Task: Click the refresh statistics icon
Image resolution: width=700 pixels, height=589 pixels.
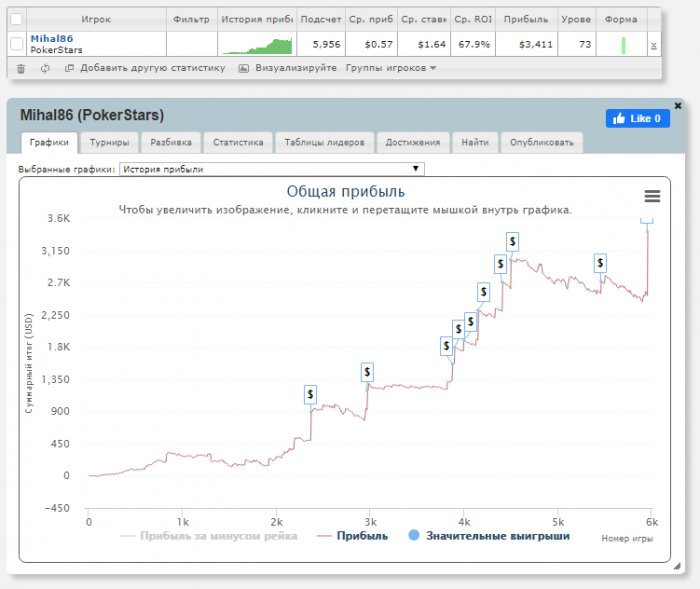Action: (45, 68)
